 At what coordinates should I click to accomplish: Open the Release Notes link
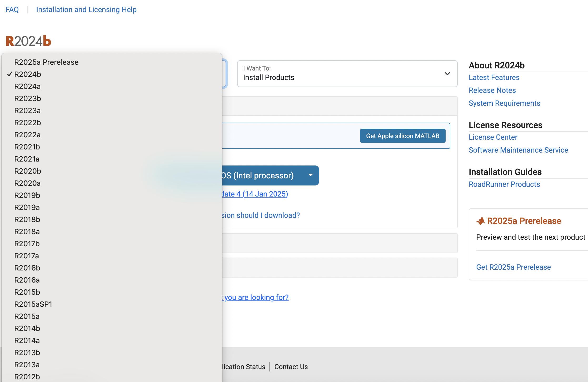[492, 90]
